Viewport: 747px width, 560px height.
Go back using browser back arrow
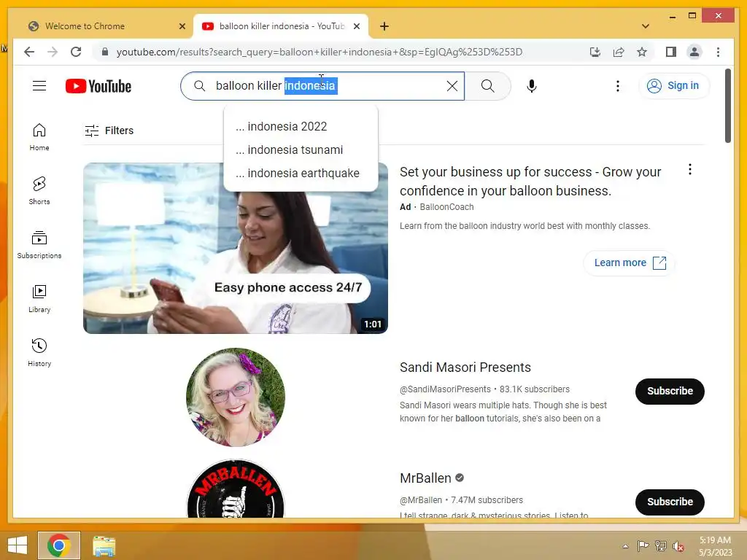click(x=29, y=52)
